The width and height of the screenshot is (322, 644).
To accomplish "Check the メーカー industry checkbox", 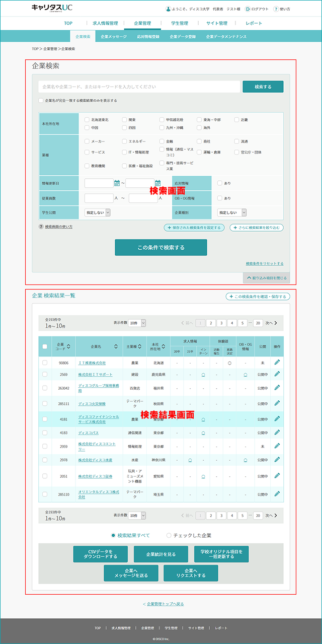I will pyautogui.click(x=87, y=141).
